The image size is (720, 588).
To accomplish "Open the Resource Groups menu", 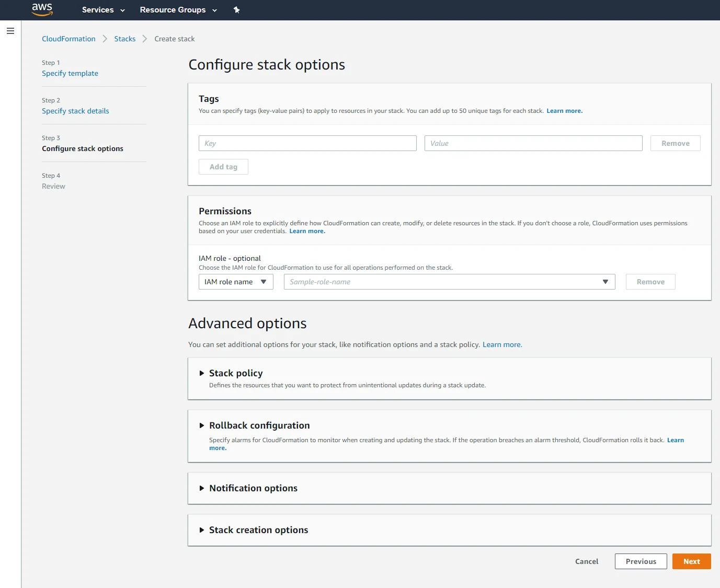I will [178, 10].
